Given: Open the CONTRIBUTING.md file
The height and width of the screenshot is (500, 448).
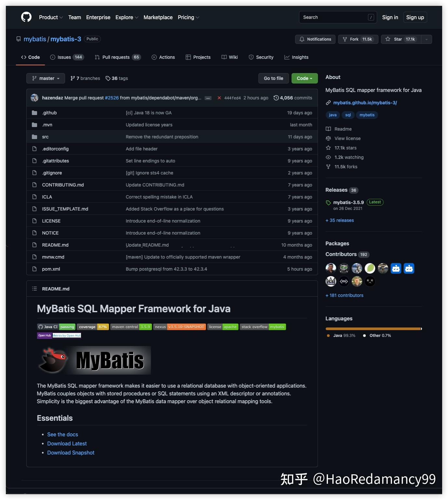Looking at the screenshot, I should tap(63, 185).
